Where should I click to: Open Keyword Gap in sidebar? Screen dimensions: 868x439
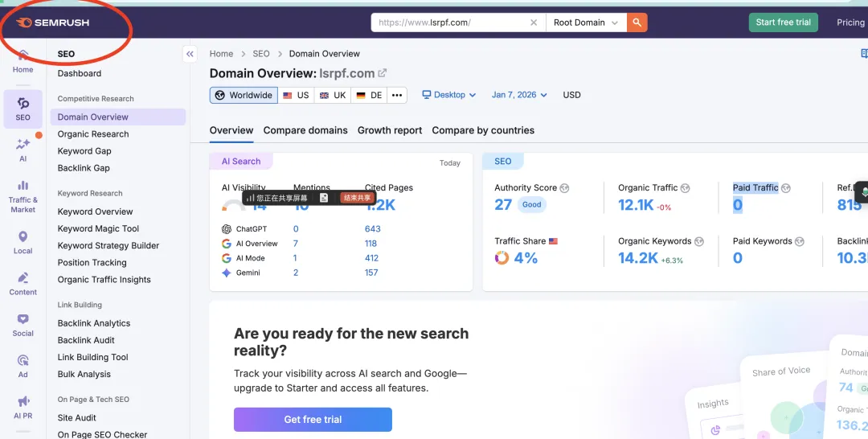(x=84, y=151)
